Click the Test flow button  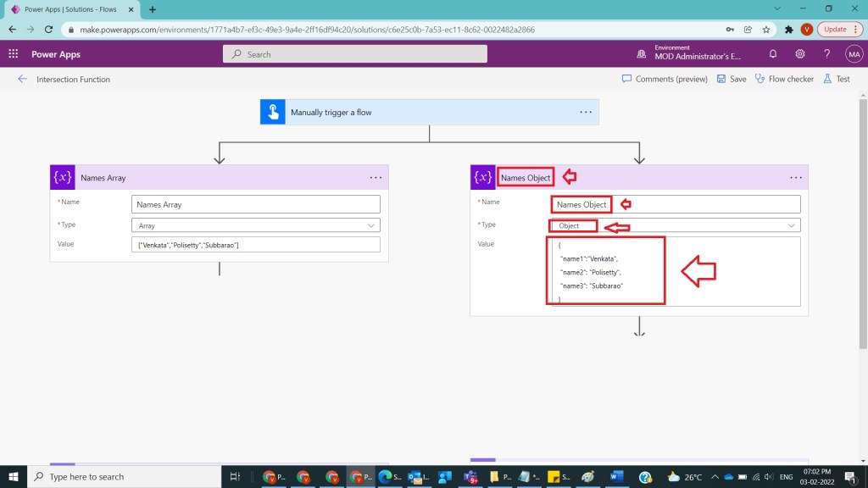836,79
